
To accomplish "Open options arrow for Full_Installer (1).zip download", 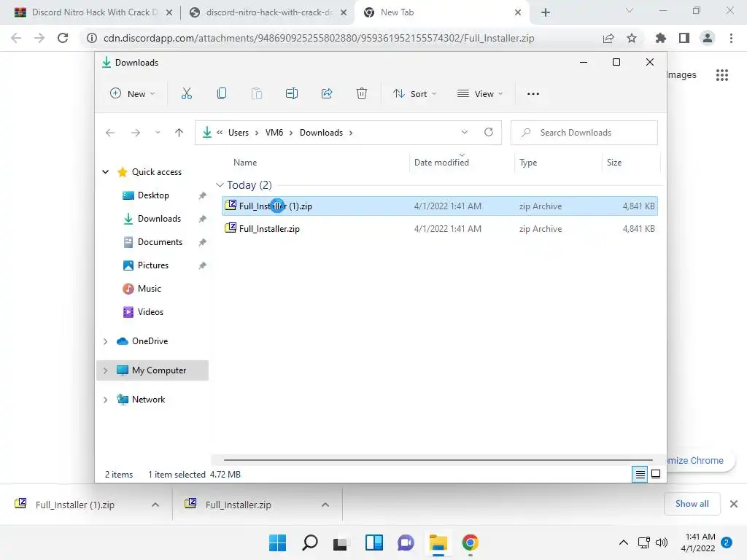I will (155, 505).
